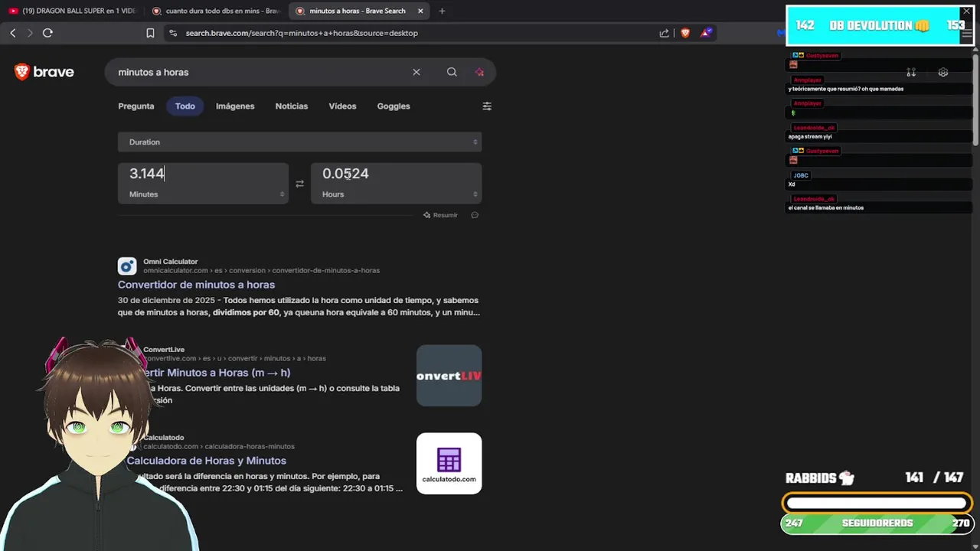
Task: Click the chat panel scrollbar
Action: [x=975, y=99]
